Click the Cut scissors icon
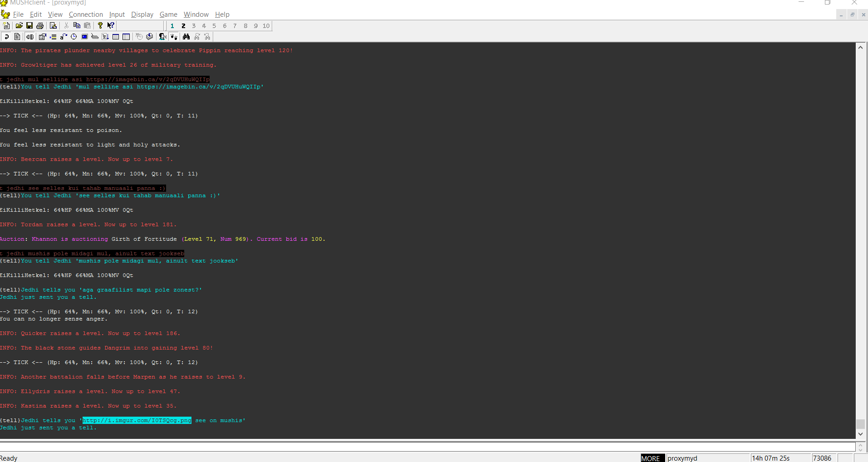Screen dimensions: 868x462 (66, 26)
